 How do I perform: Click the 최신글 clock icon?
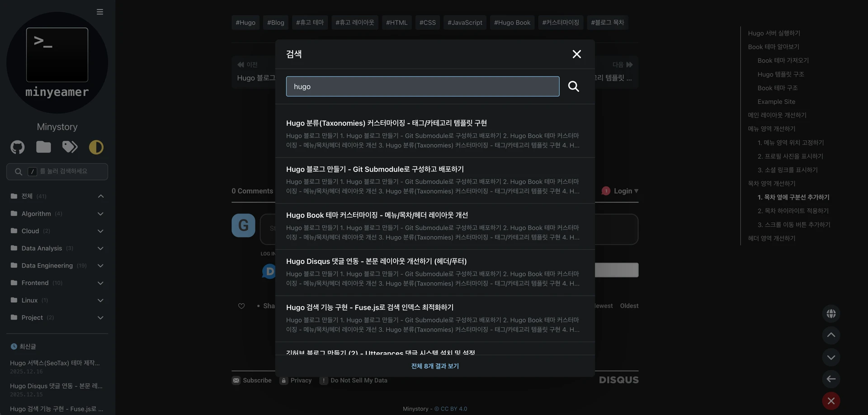tap(14, 347)
